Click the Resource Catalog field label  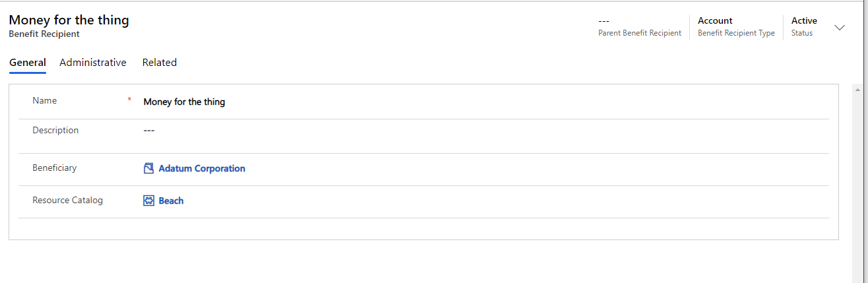coord(68,201)
